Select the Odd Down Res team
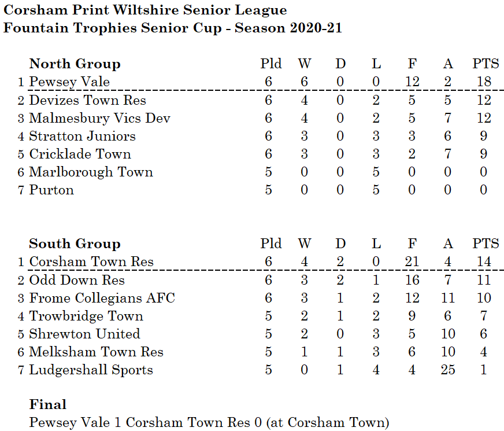This screenshot has width=504, height=431. point(77,280)
